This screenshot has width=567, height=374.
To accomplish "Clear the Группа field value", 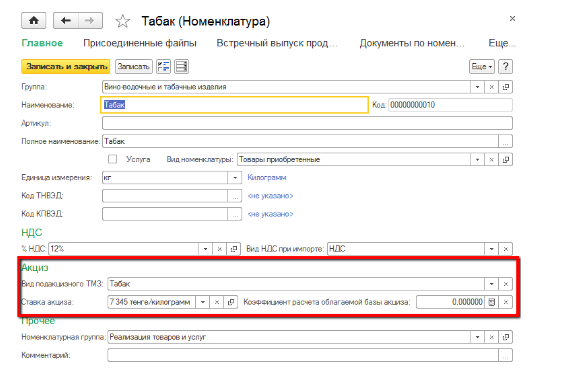I will pyautogui.click(x=491, y=87).
